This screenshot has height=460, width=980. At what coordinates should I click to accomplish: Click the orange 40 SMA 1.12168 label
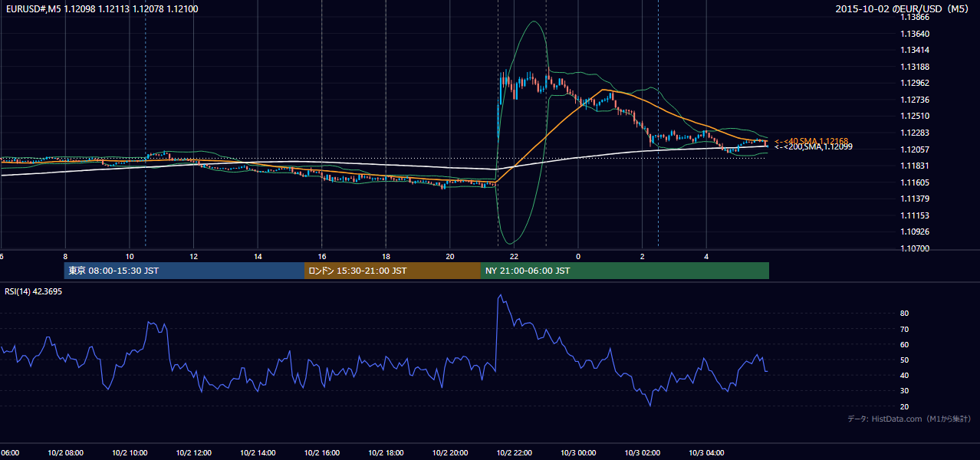811,141
